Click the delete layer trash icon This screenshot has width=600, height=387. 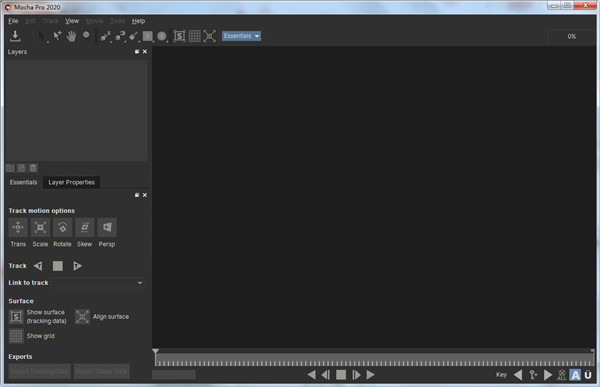click(x=33, y=168)
